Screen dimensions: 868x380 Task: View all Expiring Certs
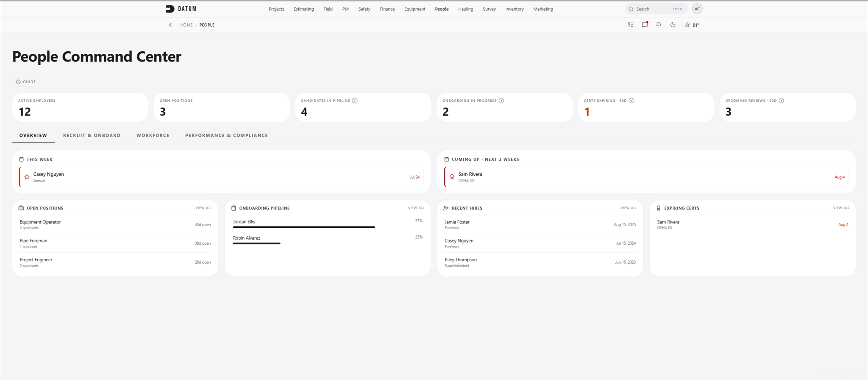coord(841,208)
